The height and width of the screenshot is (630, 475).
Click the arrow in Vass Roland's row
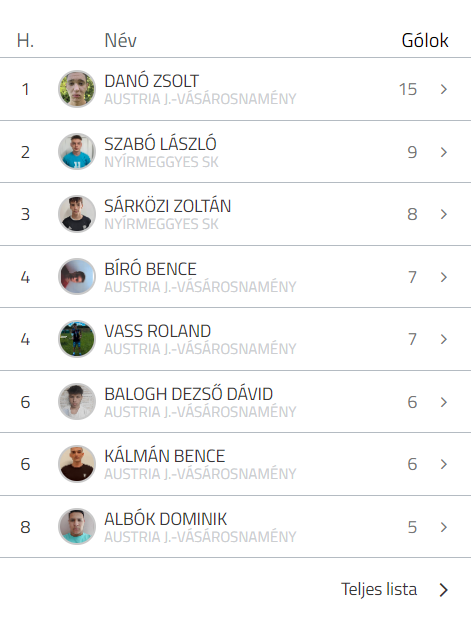(444, 339)
